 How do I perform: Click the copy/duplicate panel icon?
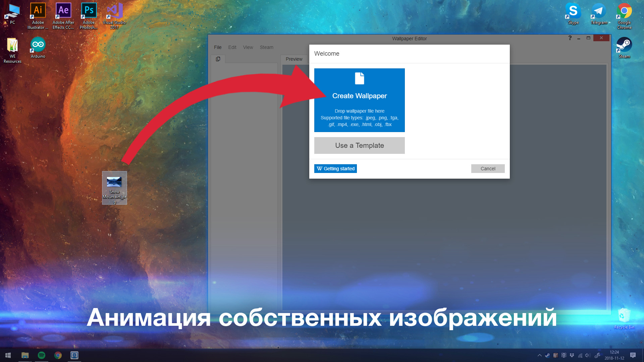pos(218,59)
